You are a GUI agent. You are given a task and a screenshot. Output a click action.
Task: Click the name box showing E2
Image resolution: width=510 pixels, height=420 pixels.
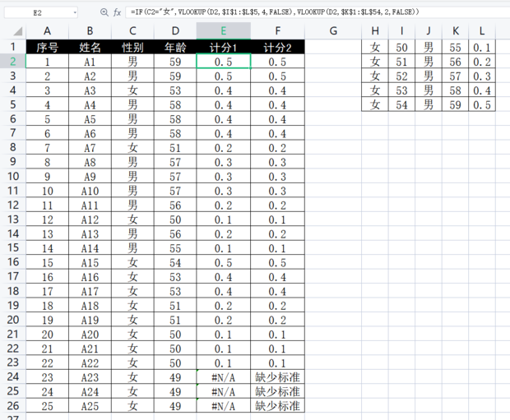(38, 12)
